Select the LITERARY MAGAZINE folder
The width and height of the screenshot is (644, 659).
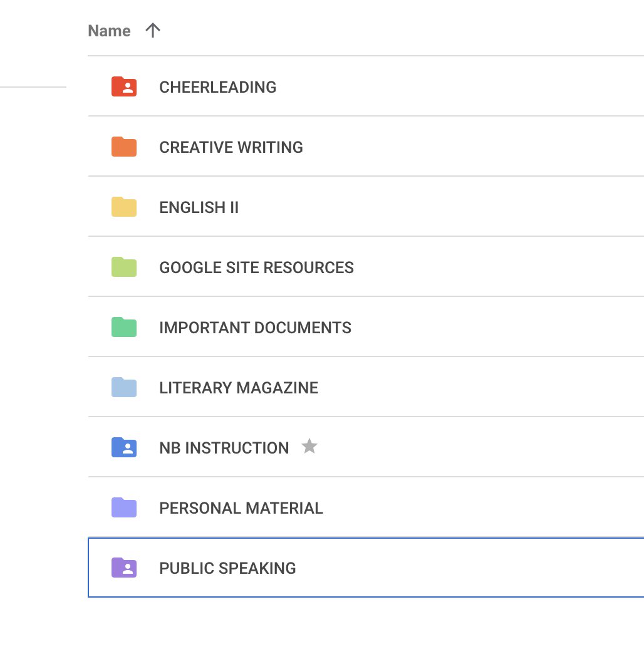coord(239,387)
